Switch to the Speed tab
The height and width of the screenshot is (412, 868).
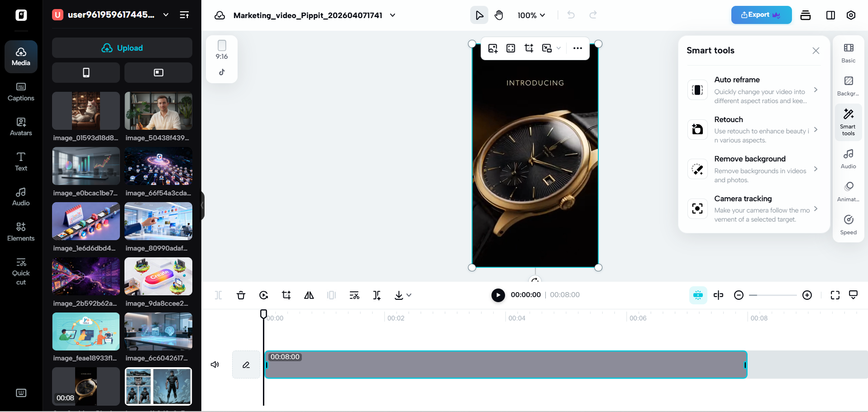pos(849,225)
